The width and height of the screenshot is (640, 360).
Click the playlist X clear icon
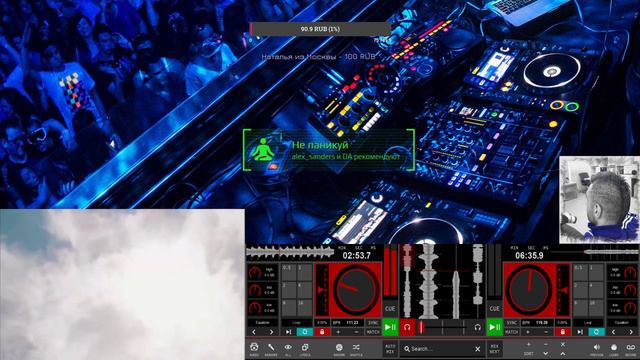coord(563,344)
